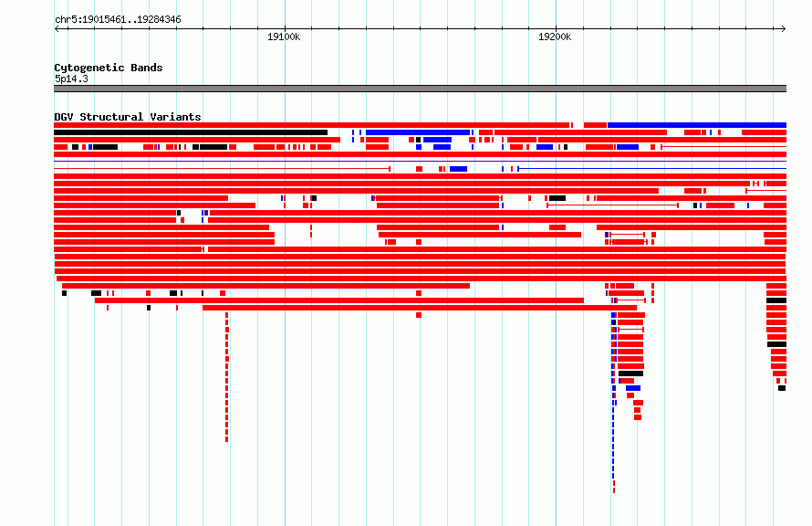Select the vertical dashed red variant column
Viewport: 812px width, 526px height.
(227, 377)
